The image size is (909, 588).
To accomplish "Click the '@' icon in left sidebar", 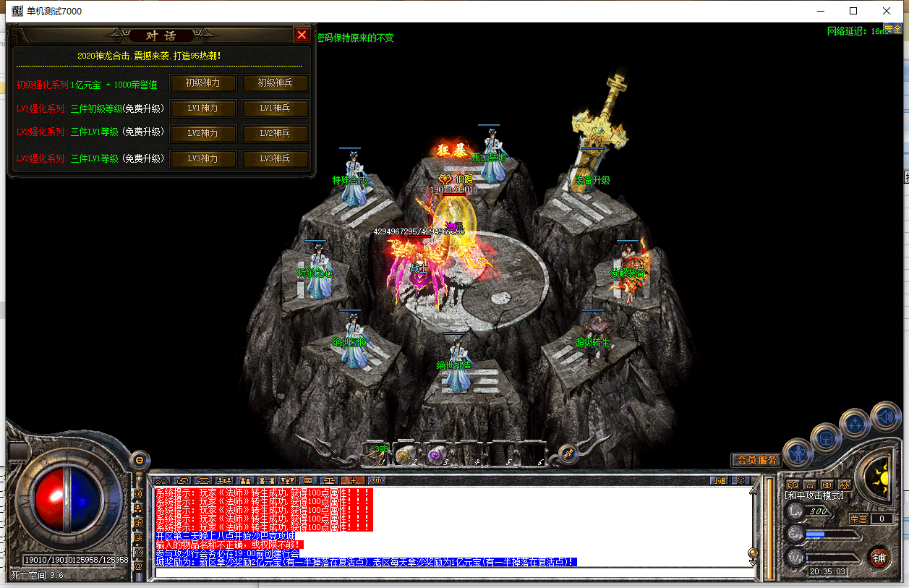I will click(138, 566).
